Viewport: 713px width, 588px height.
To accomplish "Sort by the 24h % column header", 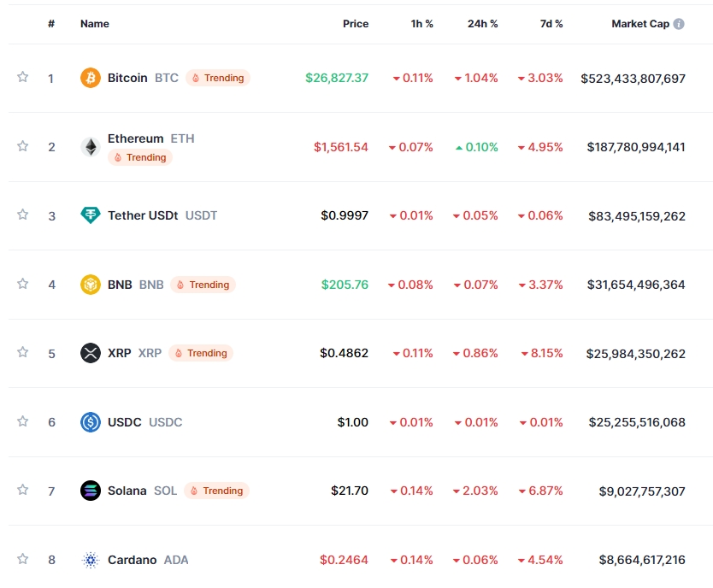I will 482,24.
